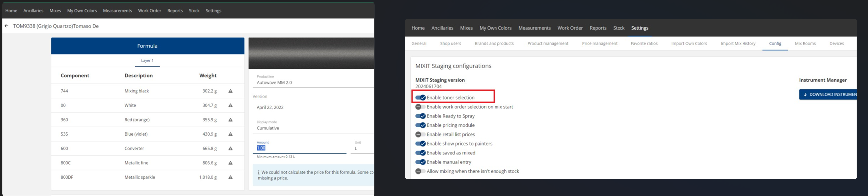
Task: Click the back arrow beside TOM9338
Action: [x=6, y=26]
